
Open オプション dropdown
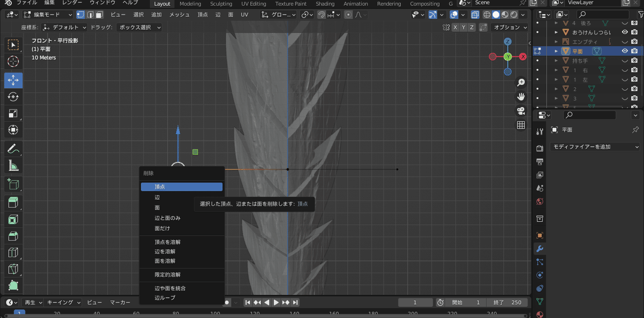point(510,27)
